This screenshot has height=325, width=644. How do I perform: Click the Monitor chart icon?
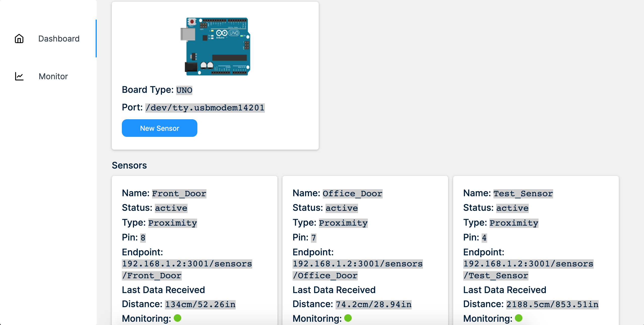(x=19, y=76)
